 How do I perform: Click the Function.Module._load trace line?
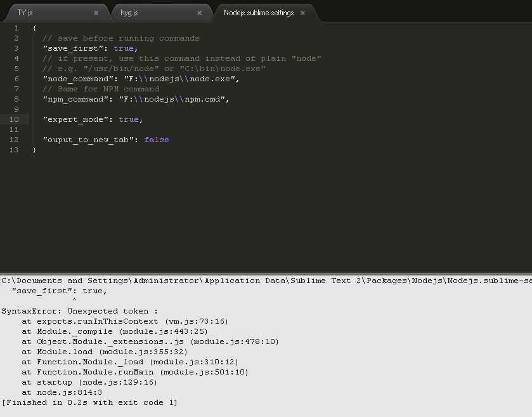130,362
